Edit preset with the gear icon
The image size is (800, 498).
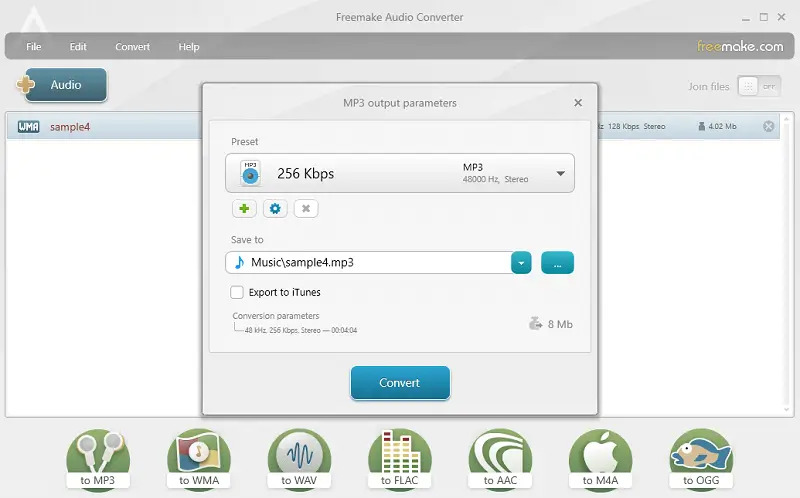point(275,208)
